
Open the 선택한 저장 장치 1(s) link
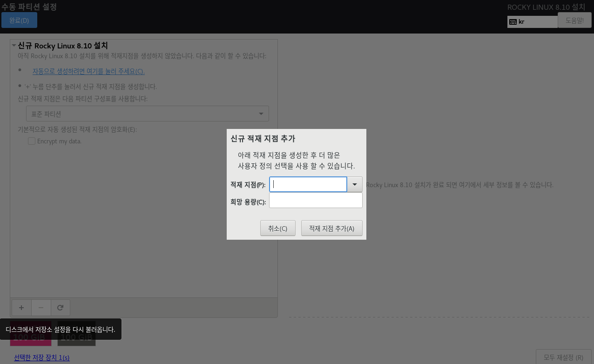[x=42, y=357]
